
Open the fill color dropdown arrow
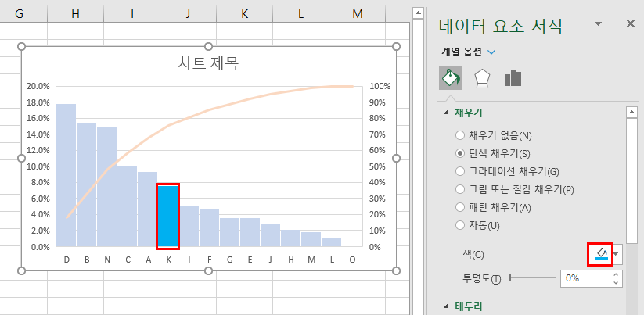pos(615,254)
